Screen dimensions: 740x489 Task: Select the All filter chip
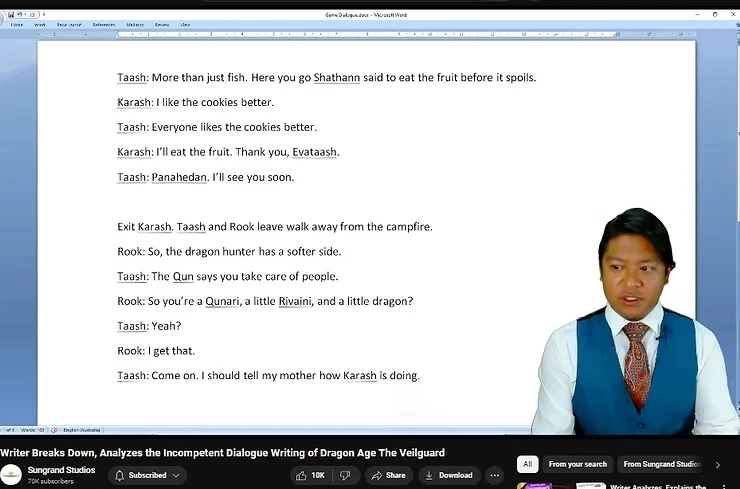528,464
